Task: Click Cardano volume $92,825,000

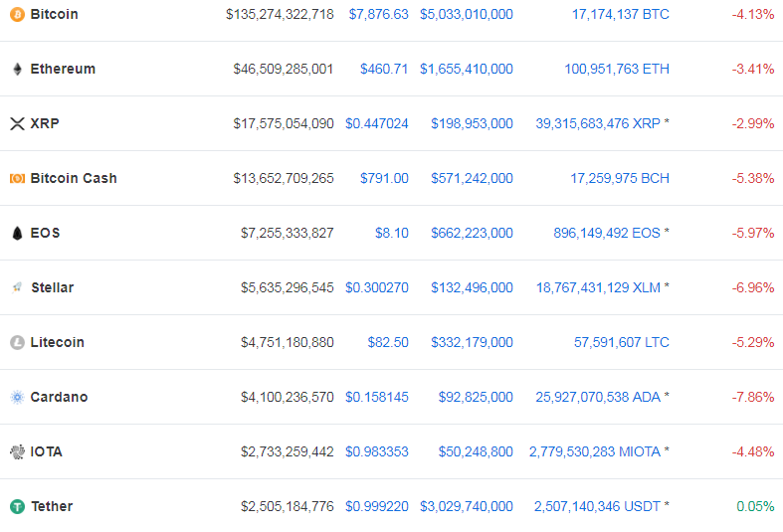Action: pyautogui.click(x=476, y=397)
